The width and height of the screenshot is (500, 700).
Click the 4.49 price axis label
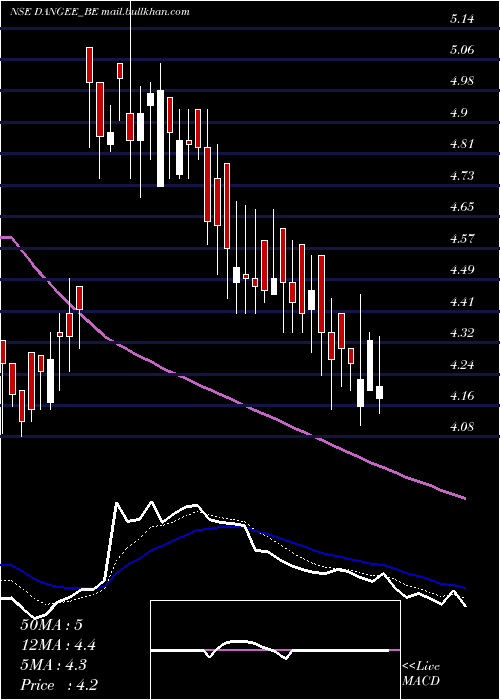(462, 270)
